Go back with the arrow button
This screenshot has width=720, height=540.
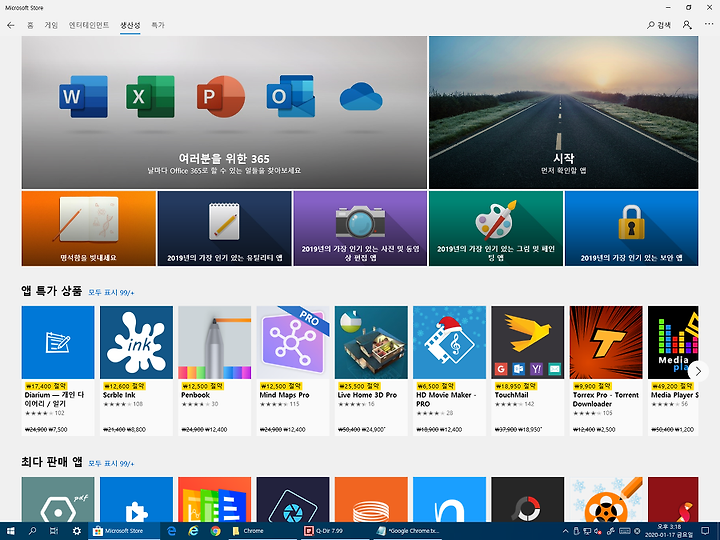[11, 25]
